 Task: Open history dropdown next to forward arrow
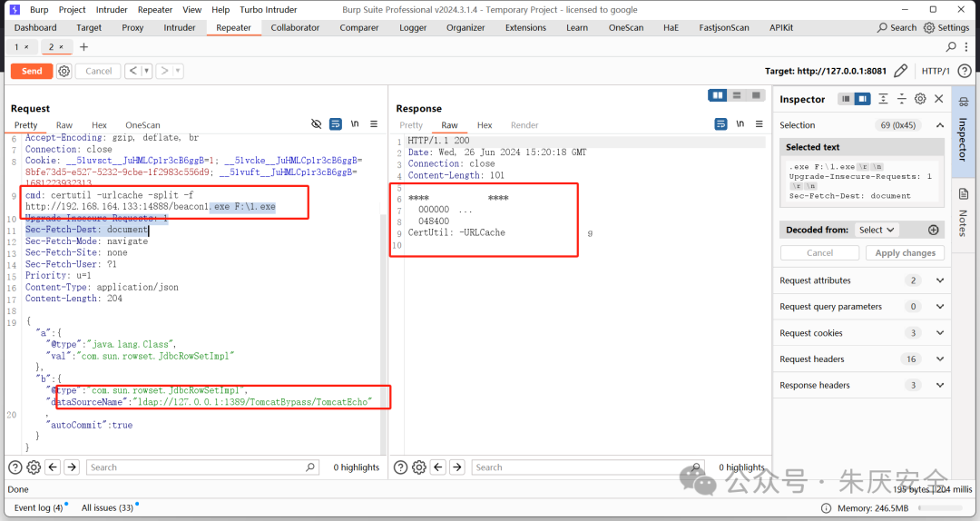(178, 72)
